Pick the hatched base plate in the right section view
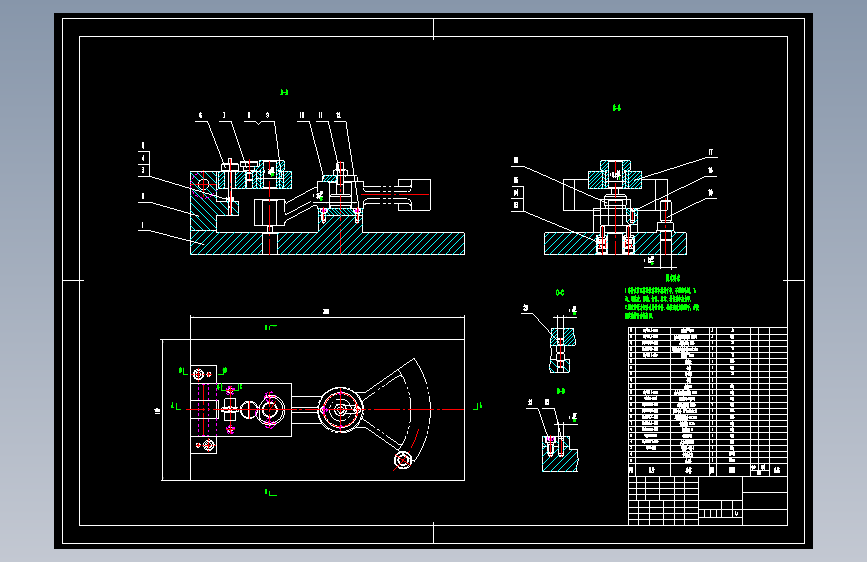Viewport: 867px width, 562px height. tap(615, 243)
